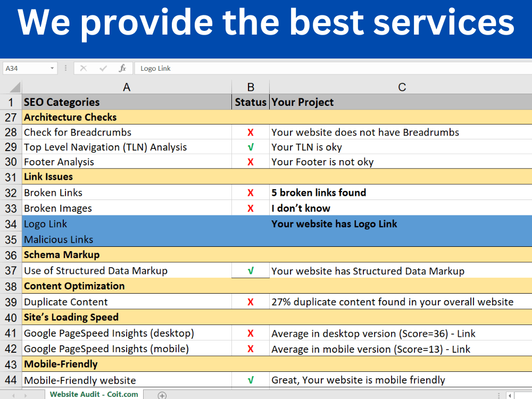Select the Duplicate Content cell
Image resolution: width=532 pixels, height=399 pixels.
[x=127, y=302]
